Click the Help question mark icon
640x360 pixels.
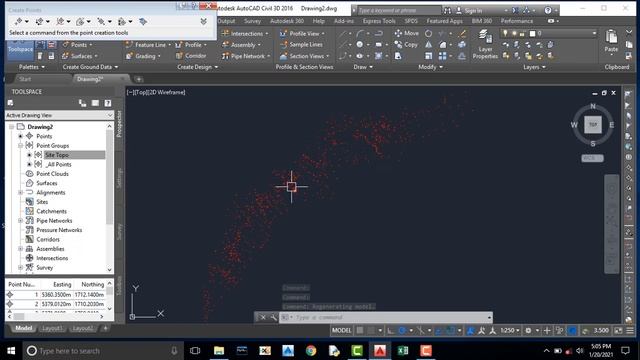click(x=548, y=11)
